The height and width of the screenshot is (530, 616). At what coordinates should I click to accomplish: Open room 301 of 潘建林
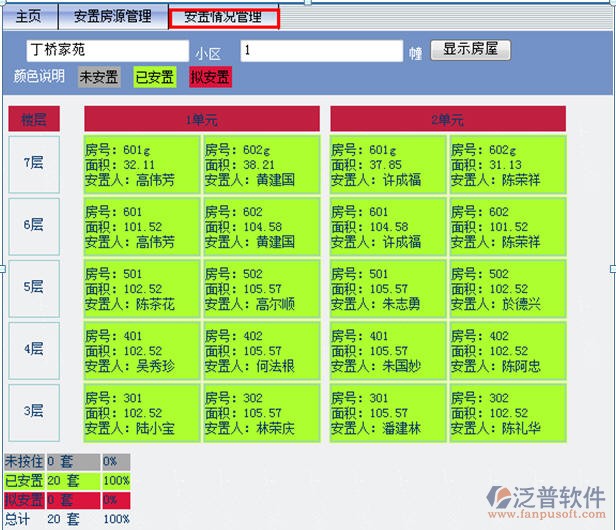(388, 413)
